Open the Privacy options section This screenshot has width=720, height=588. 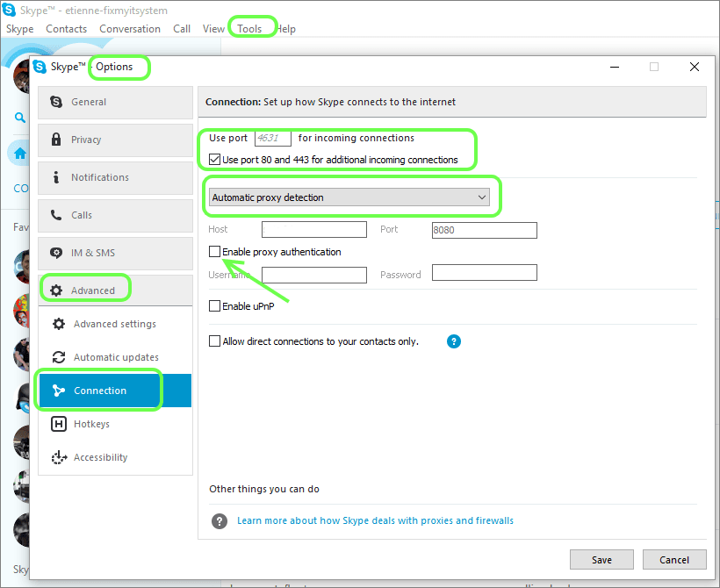(x=115, y=140)
